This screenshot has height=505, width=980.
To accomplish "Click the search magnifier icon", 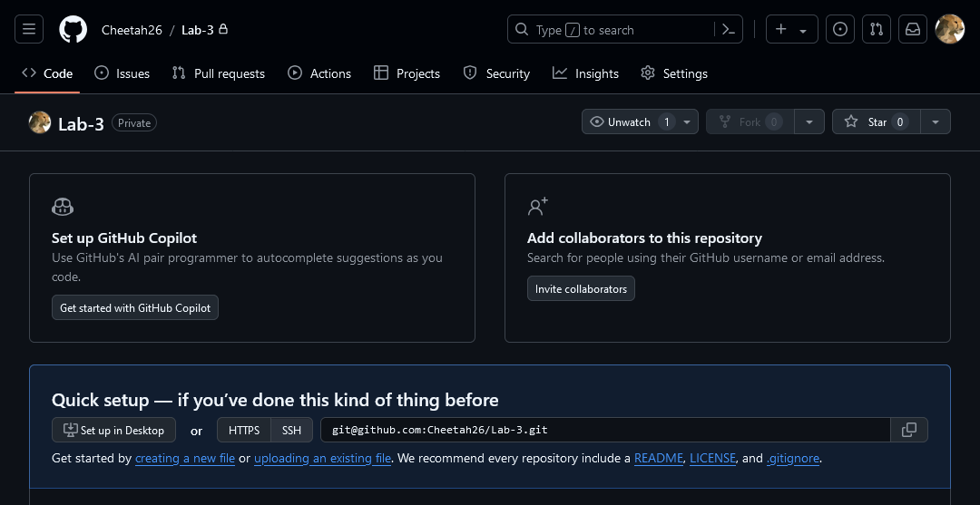I will (521, 29).
